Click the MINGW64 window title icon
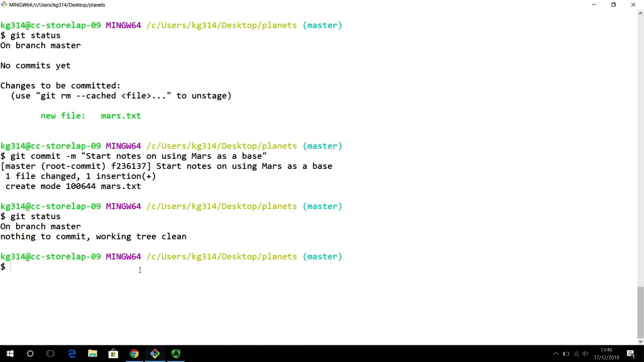This screenshot has height=362, width=644. 4,5
